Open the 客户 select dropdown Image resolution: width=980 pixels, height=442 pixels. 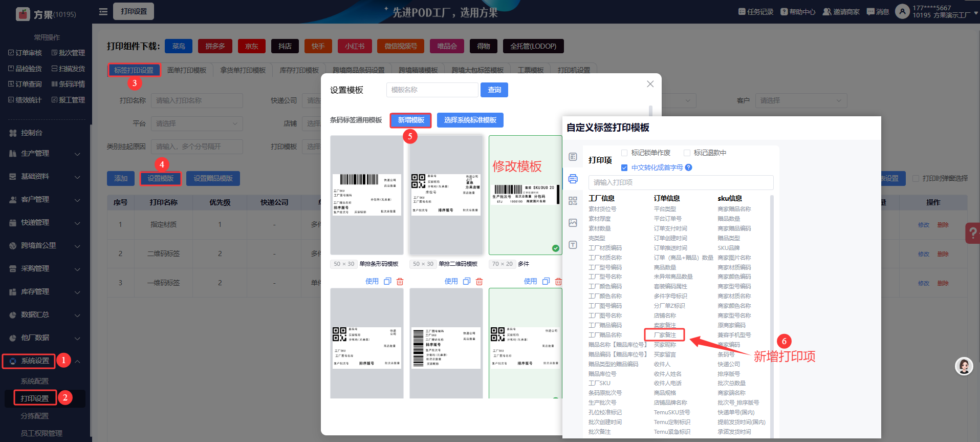(x=801, y=100)
